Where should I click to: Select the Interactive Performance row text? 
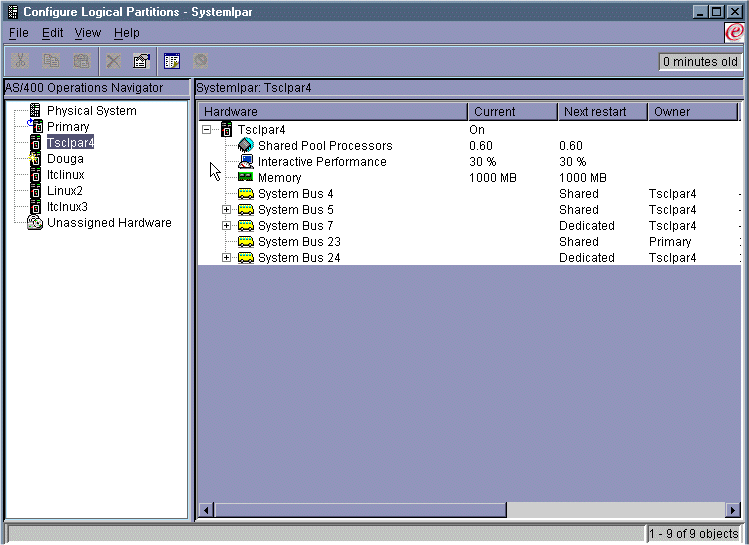(x=322, y=161)
